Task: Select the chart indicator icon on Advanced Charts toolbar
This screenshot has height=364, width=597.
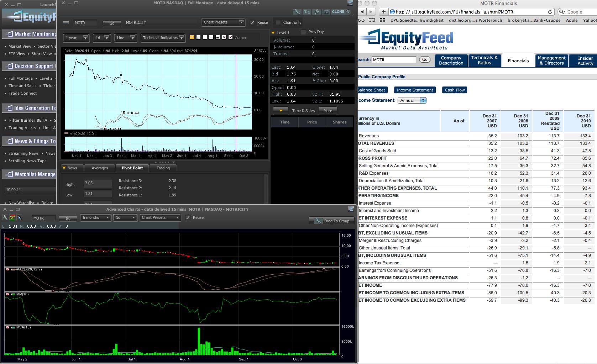Action: click(13, 218)
